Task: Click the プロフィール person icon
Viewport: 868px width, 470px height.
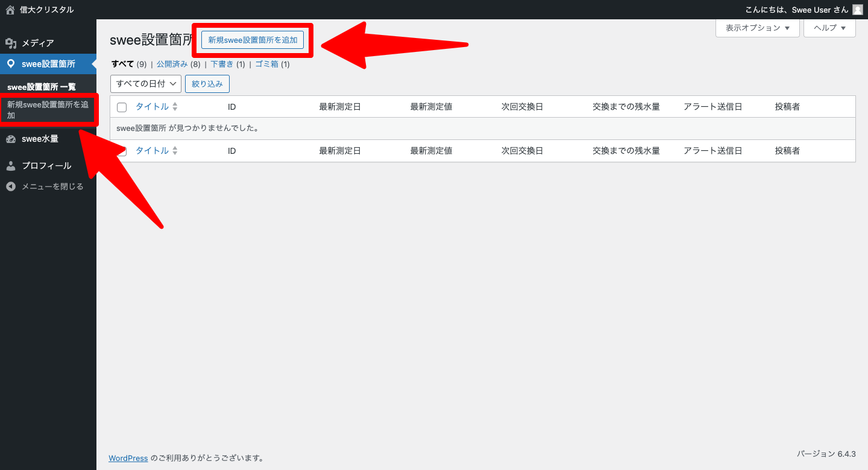Action: pos(11,166)
